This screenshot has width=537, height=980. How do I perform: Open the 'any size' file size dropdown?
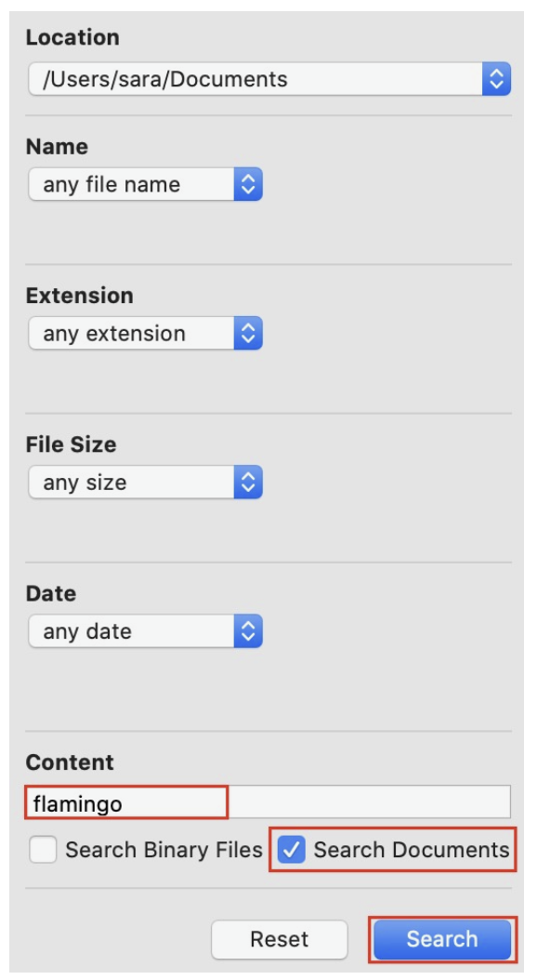(145, 482)
